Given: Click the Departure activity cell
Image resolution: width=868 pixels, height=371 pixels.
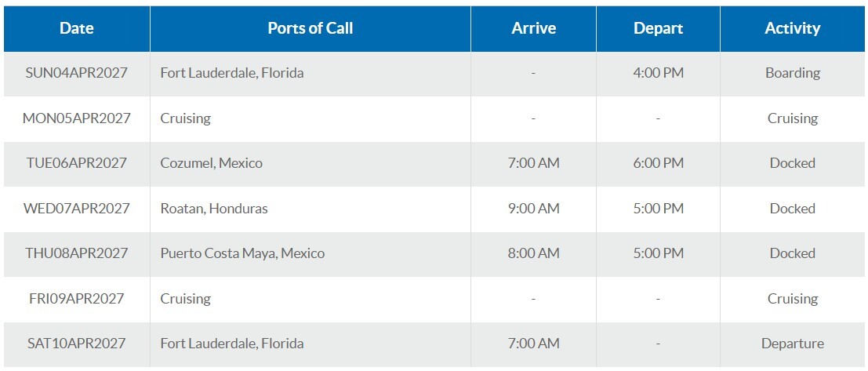Looking at the screenshot, I should [792, 344].
